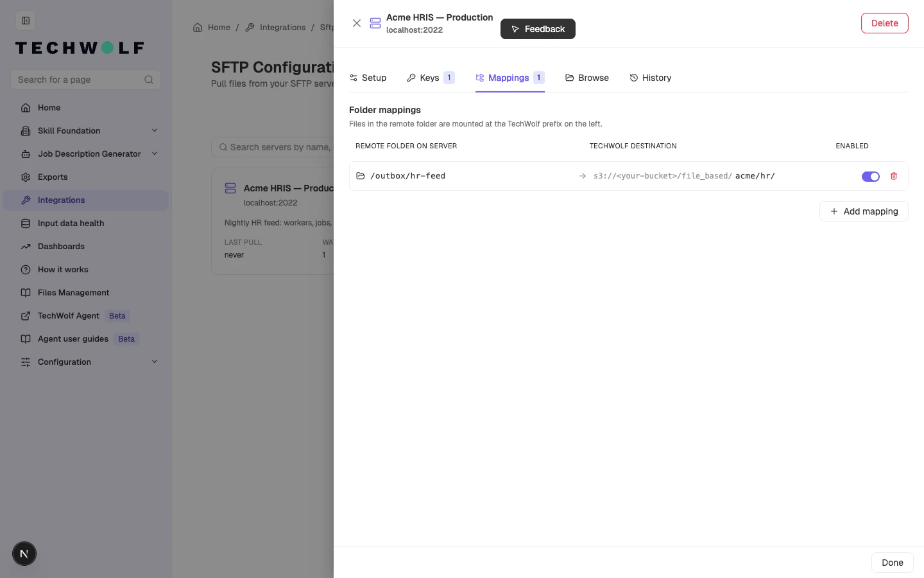The width and height of the screenshot is (924, 578).
Task: Open Skill Foundation in the sidebar
Action: click(x=85, y=131)
